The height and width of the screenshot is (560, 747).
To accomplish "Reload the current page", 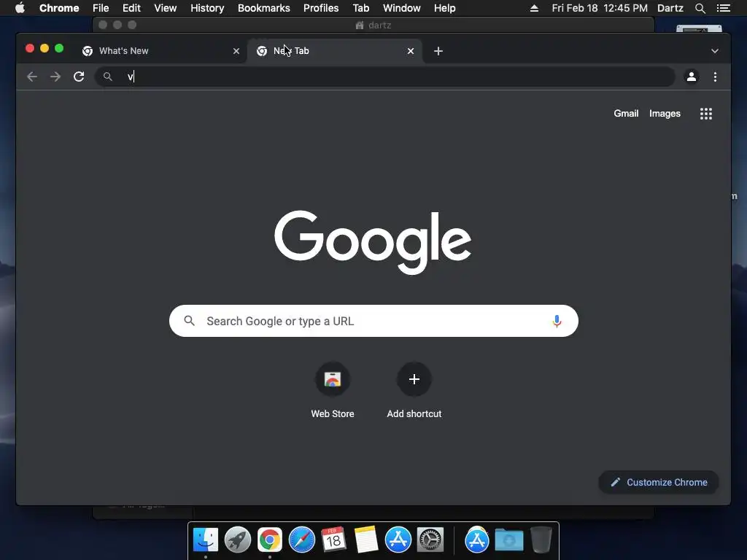I will (79, 77).
